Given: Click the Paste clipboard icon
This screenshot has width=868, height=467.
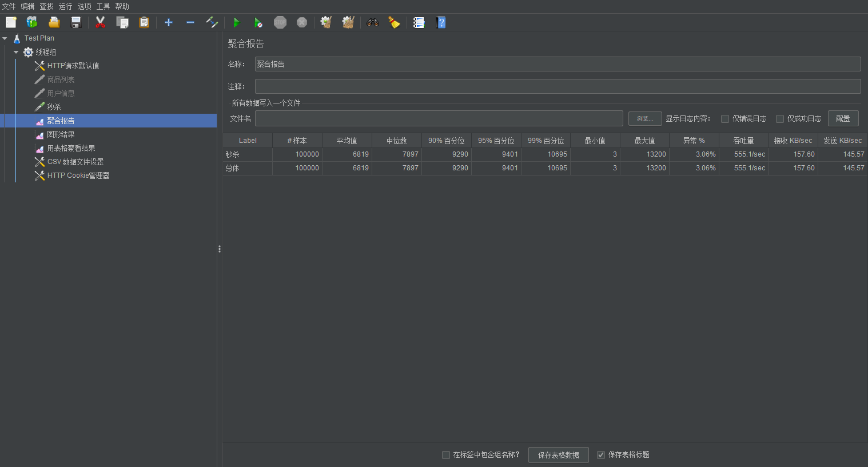Looking at the screenshot, I should [x=144, y=22].
